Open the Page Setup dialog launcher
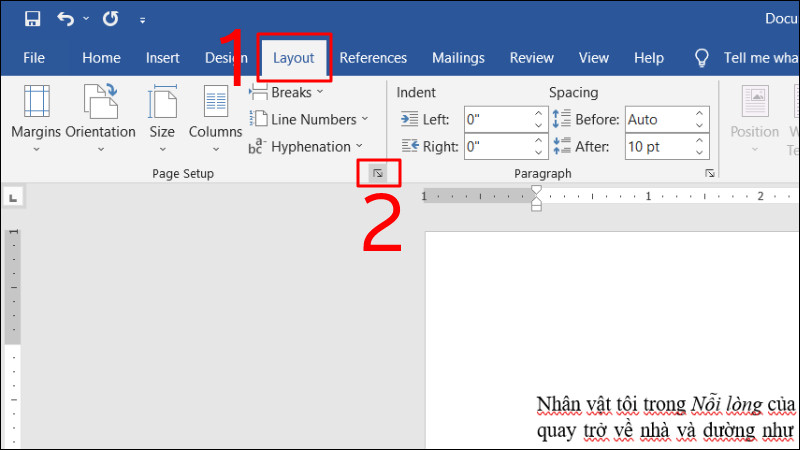Viewport: 800px width, 450px height. pos(378,173)
